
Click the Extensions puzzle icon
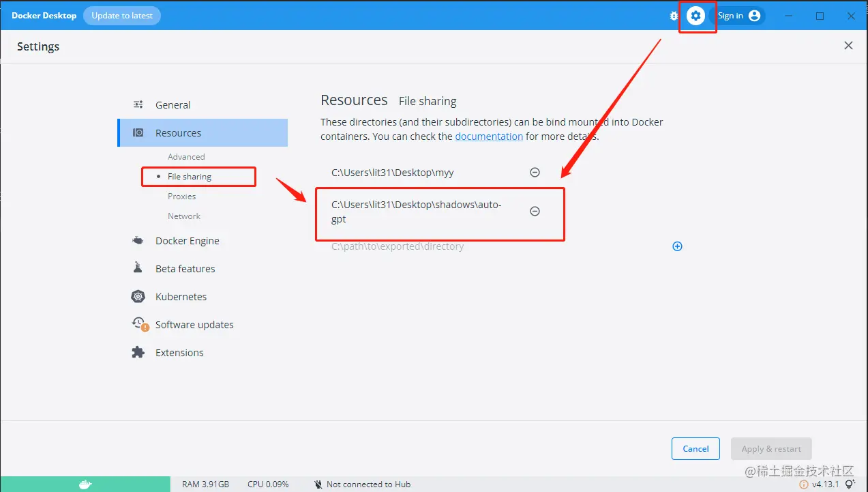pos(138,353)
